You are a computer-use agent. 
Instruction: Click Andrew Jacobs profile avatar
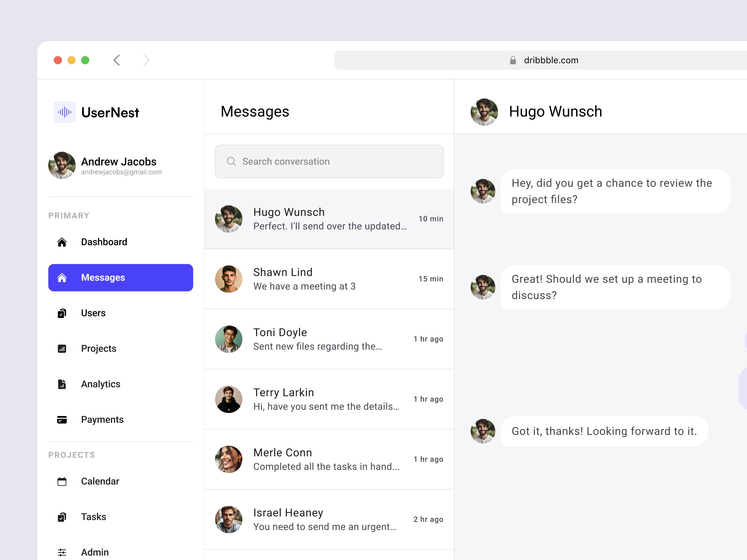pos(62,165)
